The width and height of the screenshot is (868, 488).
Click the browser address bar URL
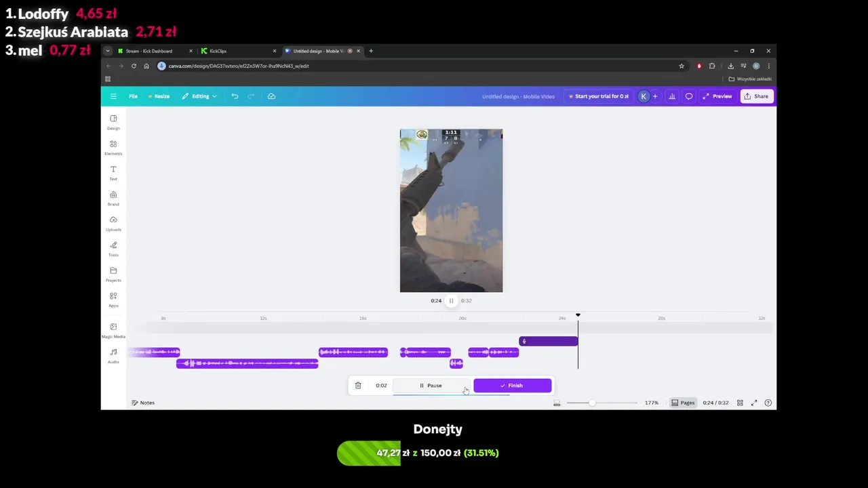(239, 66)
